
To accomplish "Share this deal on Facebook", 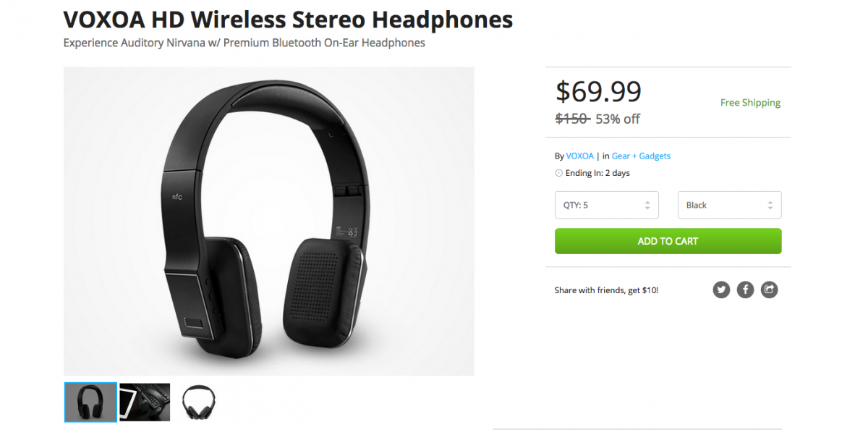I will click(745, 290).
